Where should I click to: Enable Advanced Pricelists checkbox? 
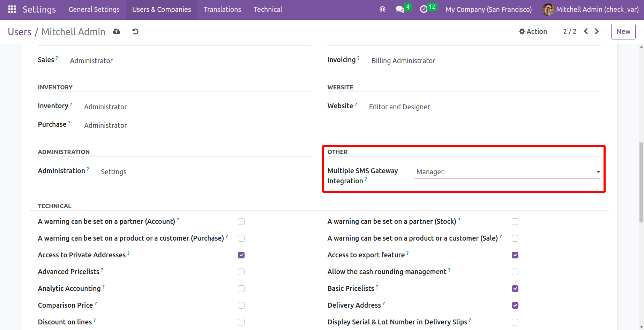(x=241, y=272)
